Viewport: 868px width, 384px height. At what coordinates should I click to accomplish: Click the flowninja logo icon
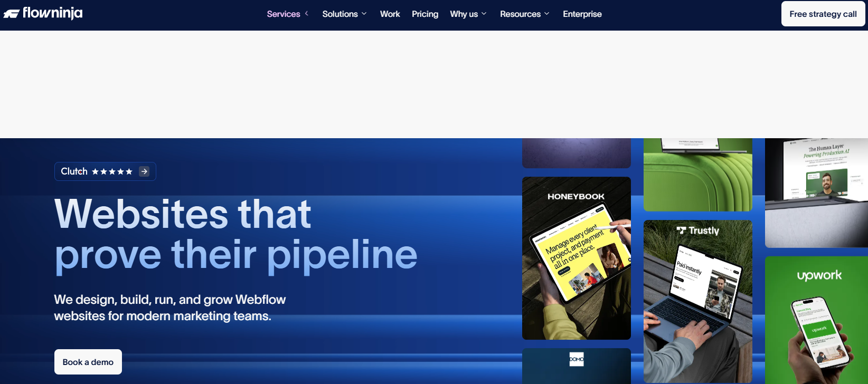12,14
